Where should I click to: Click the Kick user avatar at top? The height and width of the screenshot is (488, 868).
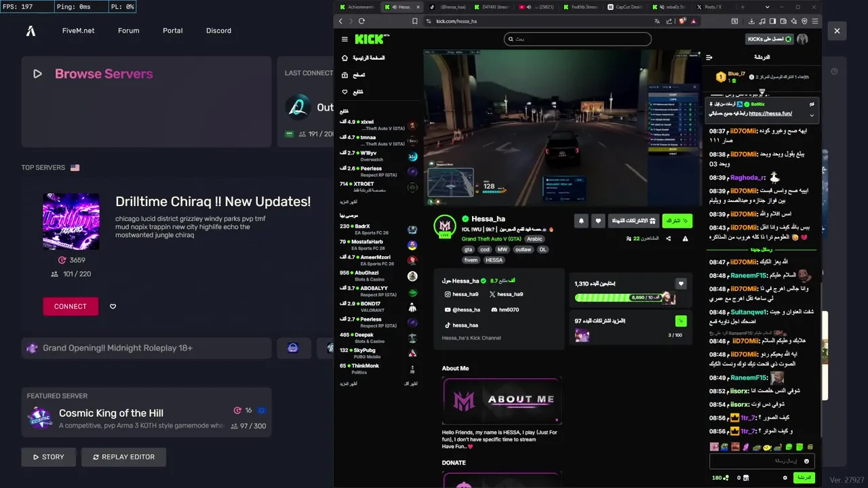pyautogui.click(x=802, y=39)
